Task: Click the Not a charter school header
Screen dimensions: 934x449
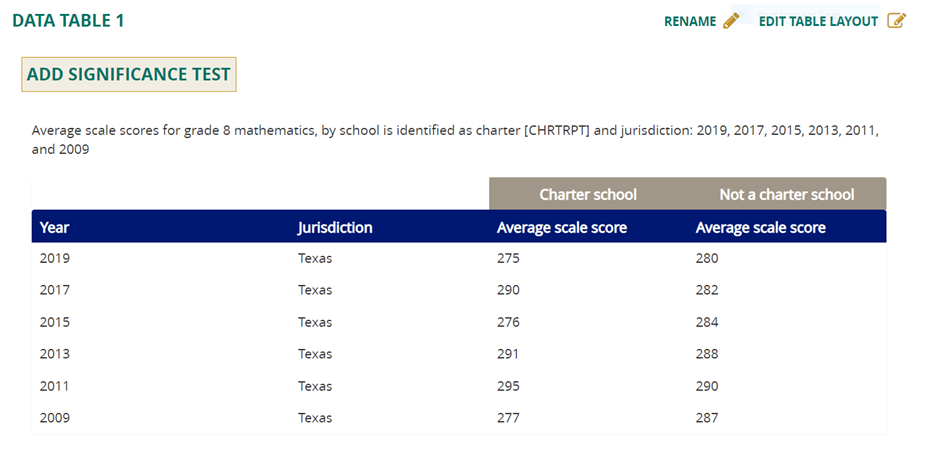Action: pos(786,194)
